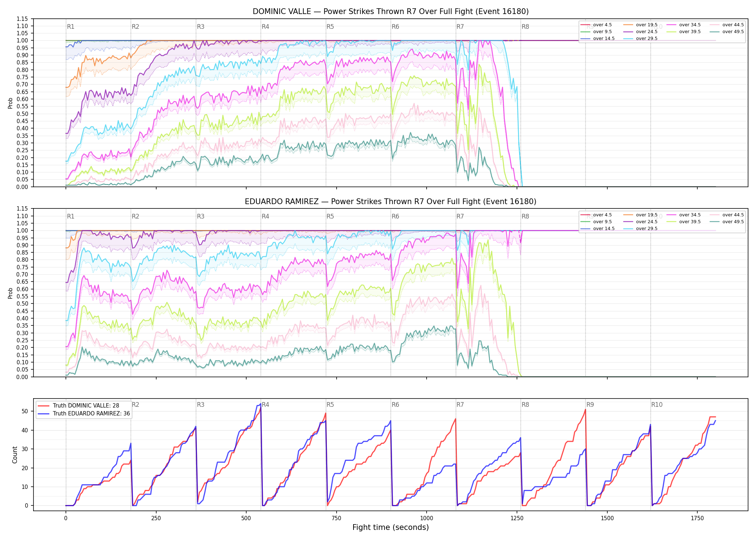This screenshot has height=540, width=756.
Task: Click the R6 label in the Count chart
Action: tap(395, 405)
